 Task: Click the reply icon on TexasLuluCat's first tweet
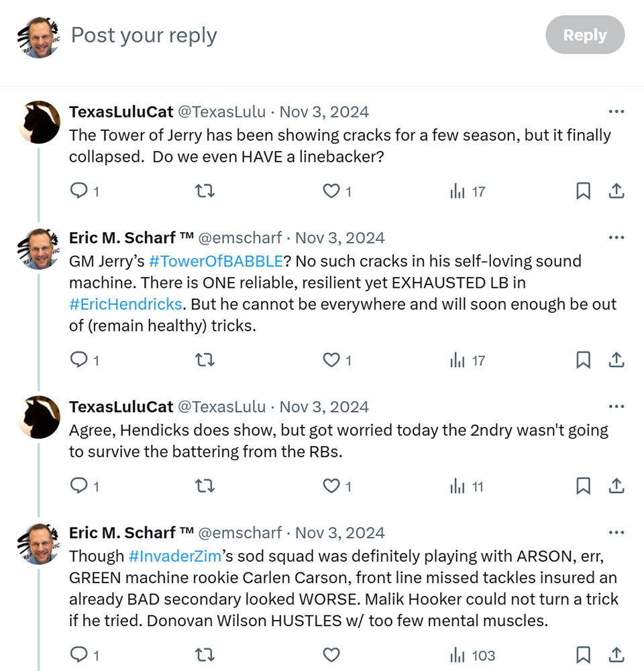pos(78,191)
